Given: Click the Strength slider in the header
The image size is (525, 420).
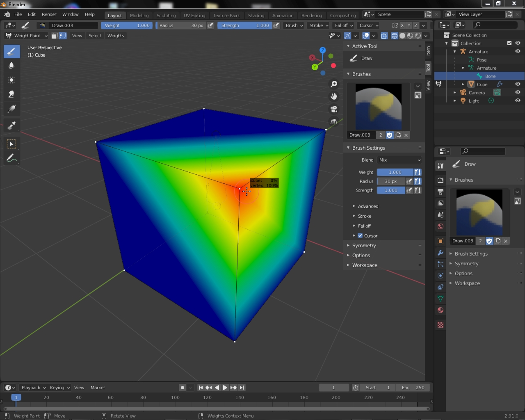Looking at the screenshot, I should pos(244,25).
